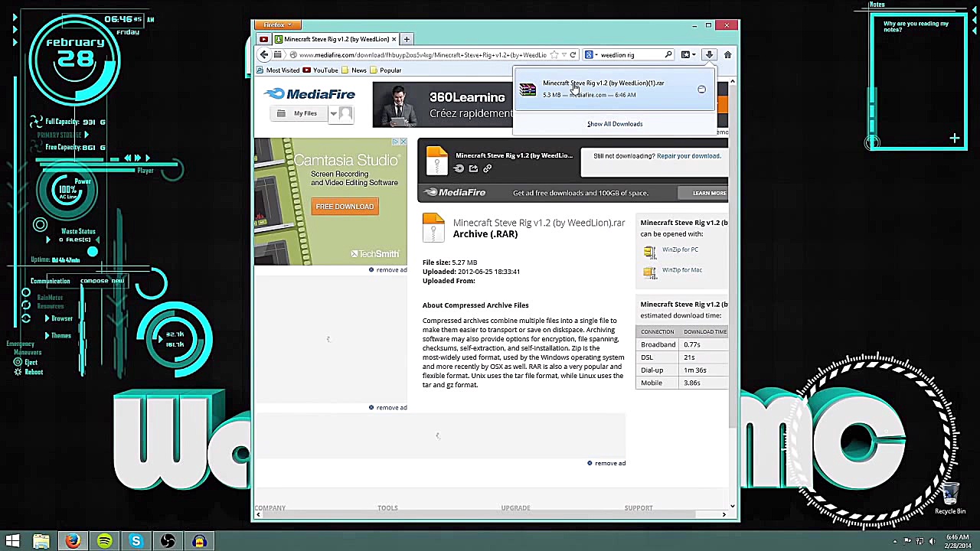Click the FREE DOWNLOAD button on Camtasia ad
This screenshot has height=551, width=980.
345,207
